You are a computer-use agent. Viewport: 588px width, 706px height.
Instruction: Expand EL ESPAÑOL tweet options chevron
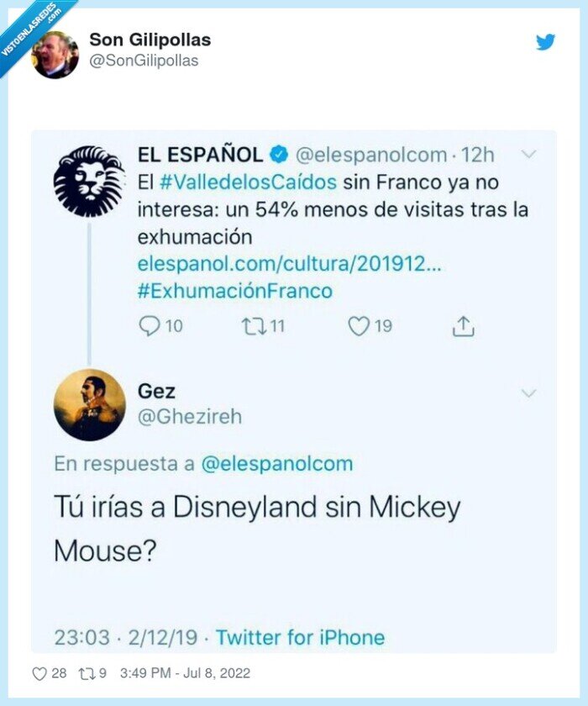[528, 153]
